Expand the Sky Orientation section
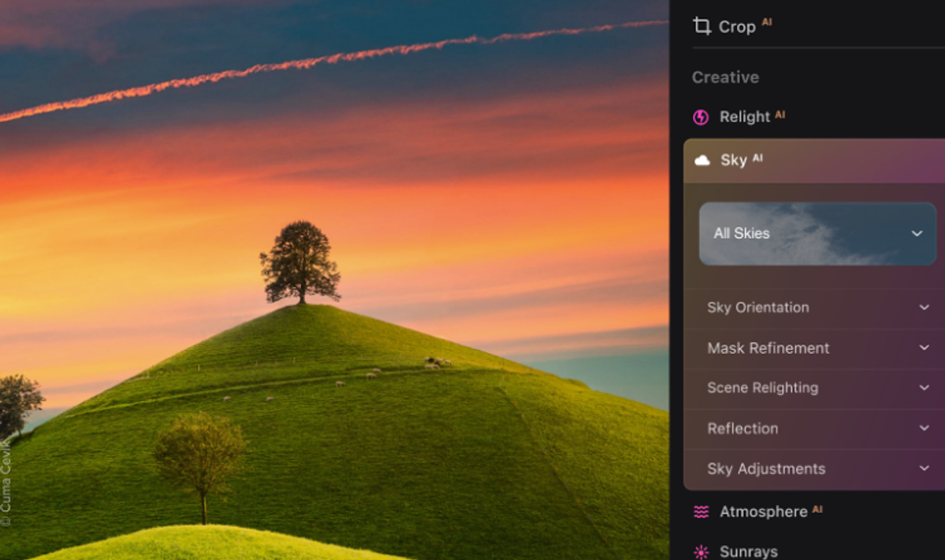945x560 pixels. click(x=758, y=308)
